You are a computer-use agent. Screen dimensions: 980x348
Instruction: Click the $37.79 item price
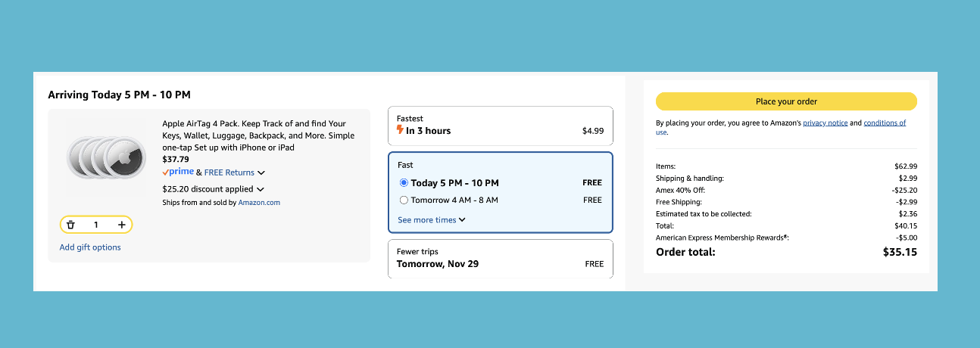(176, 160)
